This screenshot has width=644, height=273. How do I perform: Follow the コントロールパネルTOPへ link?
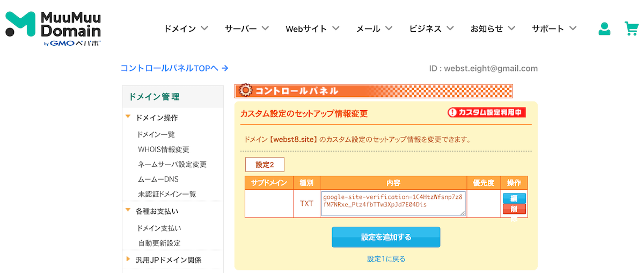[174, 68]
